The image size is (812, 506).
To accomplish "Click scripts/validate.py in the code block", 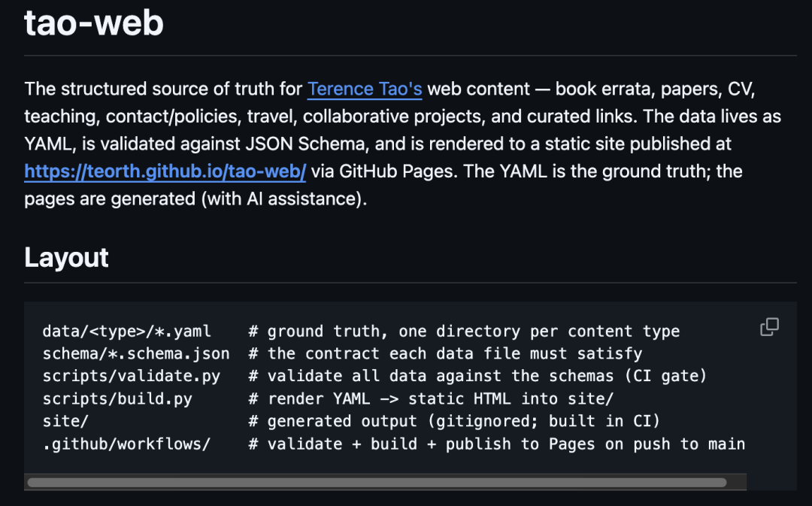I will tap(131, 376).
